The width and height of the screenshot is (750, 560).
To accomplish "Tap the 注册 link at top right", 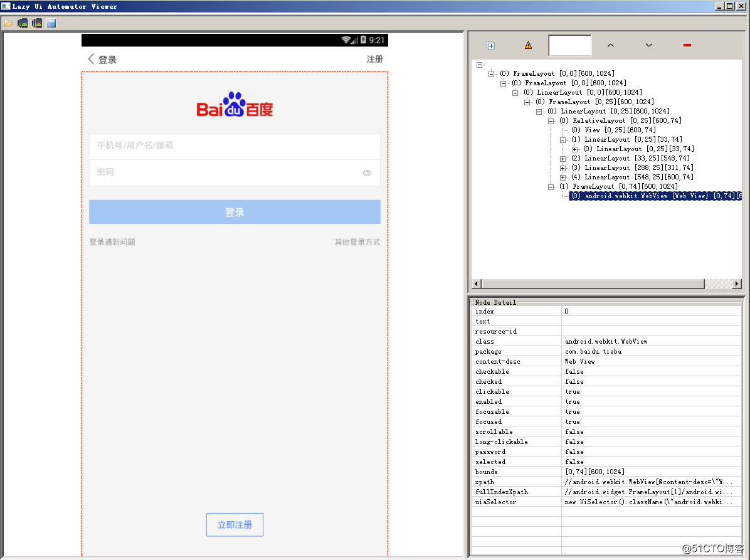I will click(x=374, y=59).
